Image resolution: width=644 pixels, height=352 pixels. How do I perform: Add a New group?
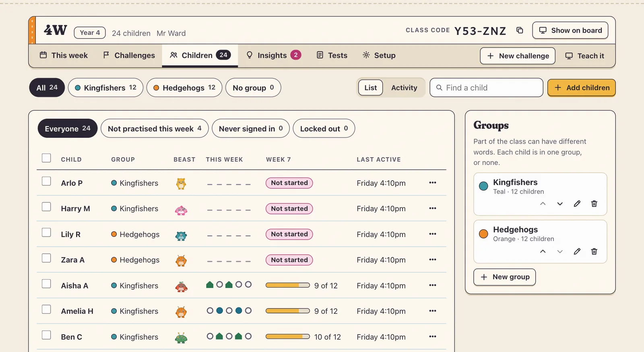[505, 277]
